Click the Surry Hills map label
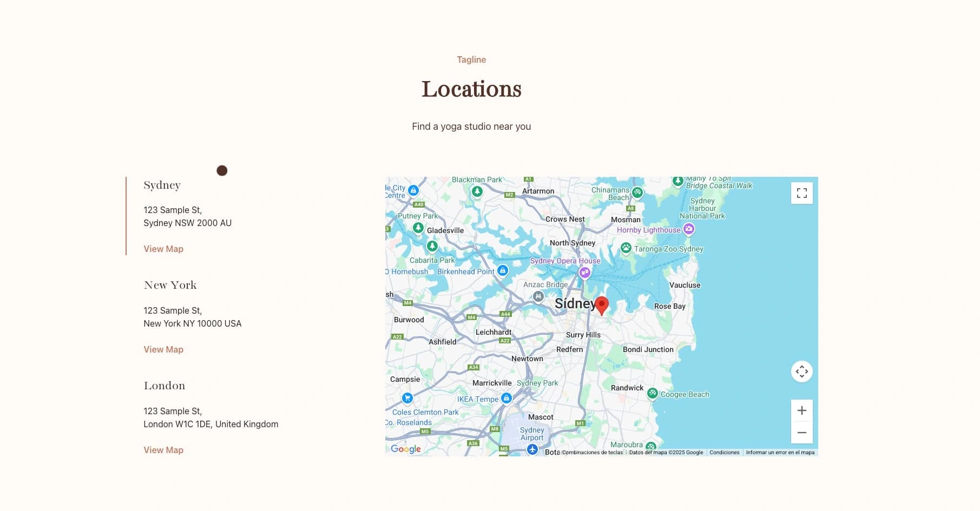Image resolution: width=980 pixels, height=511 pixels. point(583,335)
